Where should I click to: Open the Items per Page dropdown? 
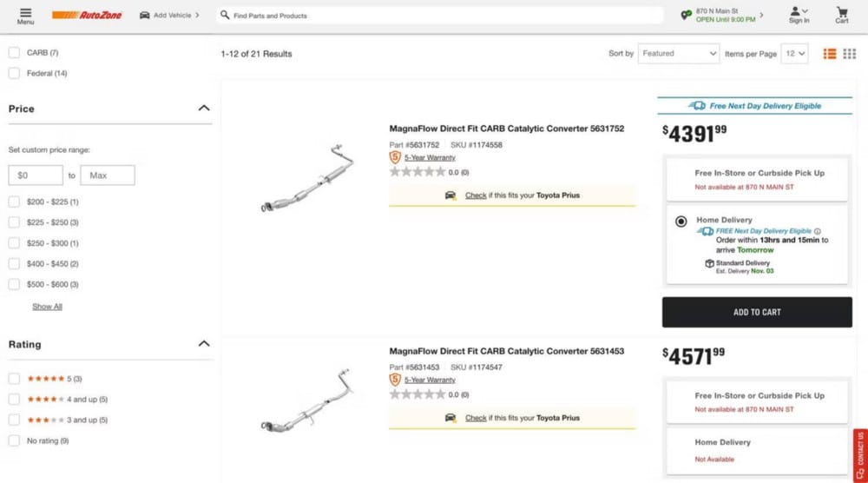(x=794, y=54)
